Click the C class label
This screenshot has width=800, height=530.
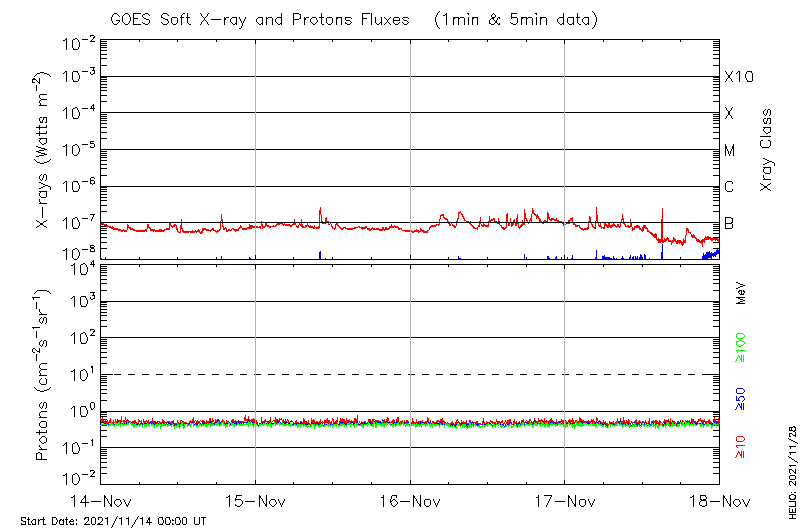pyautogui.click(x=730, y=187)
